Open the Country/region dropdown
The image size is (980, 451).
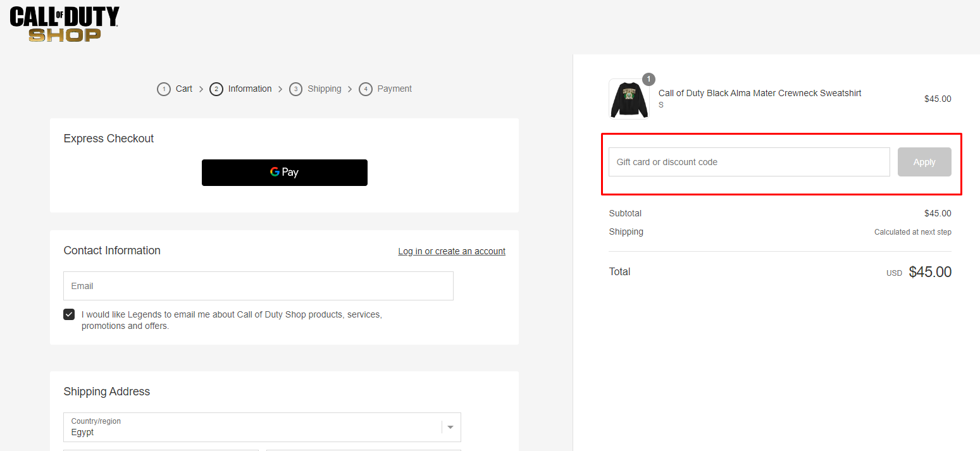(x=262, y=427)
